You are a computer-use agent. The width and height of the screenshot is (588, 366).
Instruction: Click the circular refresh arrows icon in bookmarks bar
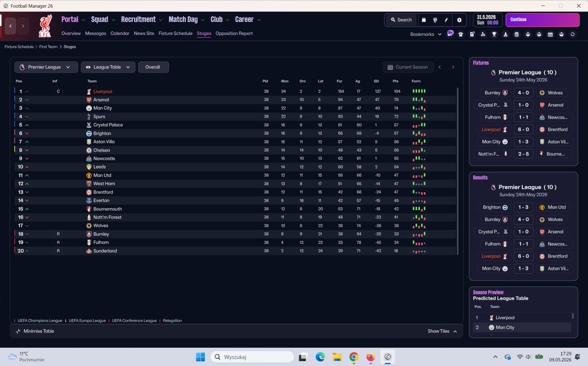(572, 34)
